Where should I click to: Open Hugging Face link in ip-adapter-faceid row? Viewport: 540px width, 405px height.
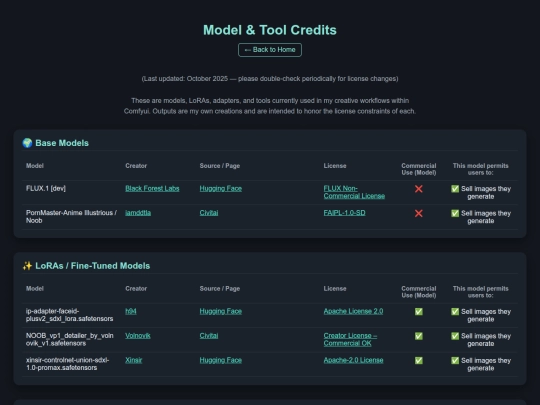[x=221, y=311]
